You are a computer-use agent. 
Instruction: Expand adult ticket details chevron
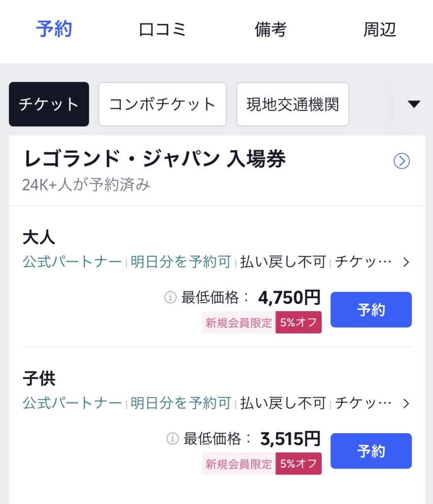[x=406, y=262]
